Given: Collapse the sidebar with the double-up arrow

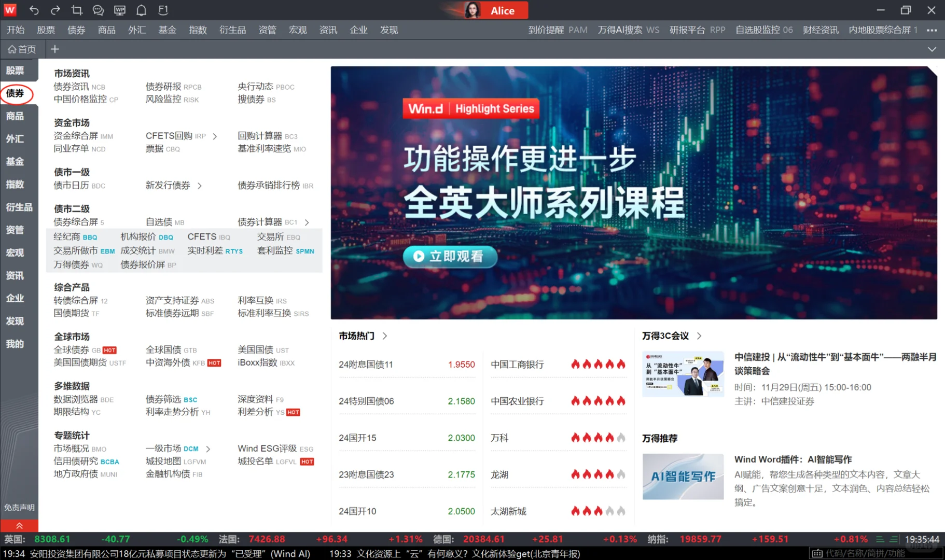Looking at the screenshot, I should 19,525.
